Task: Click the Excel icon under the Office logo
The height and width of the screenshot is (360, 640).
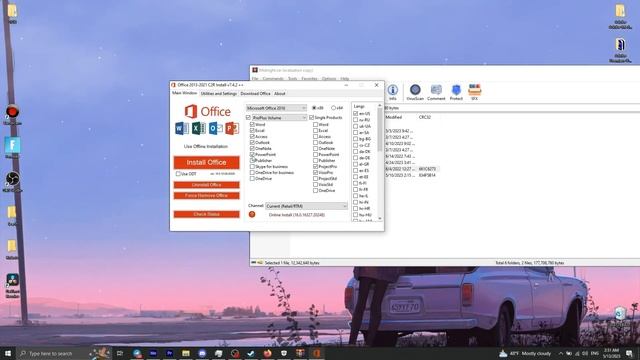Action: point(199,129)
